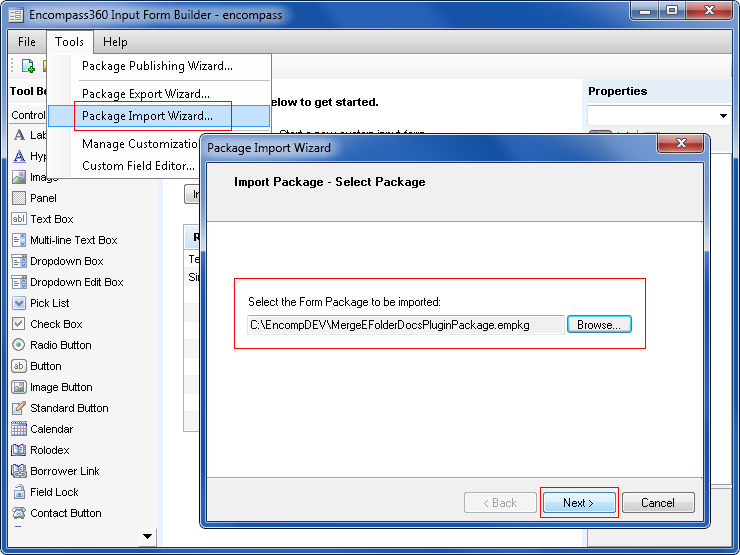
Task: Select the Label control icon in Tool Box
Action: pyautogui.click(x=19, y=135)
